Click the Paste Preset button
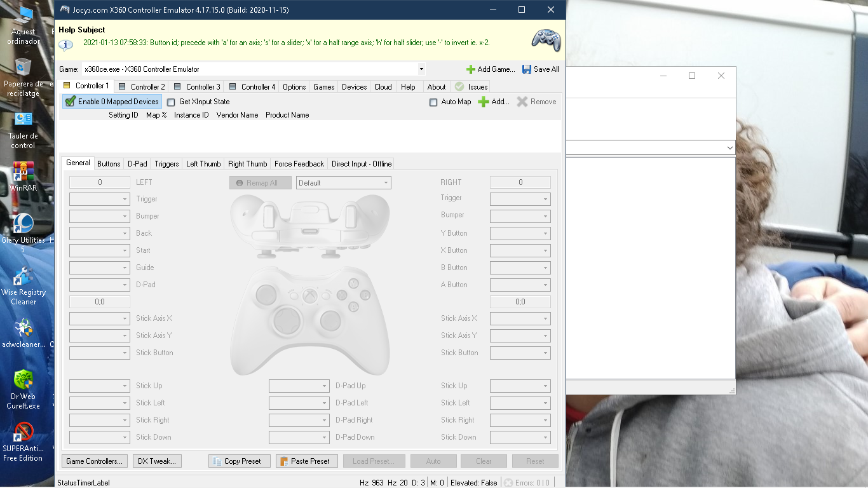This screenshot has height=488, width=868. point(307,461)
